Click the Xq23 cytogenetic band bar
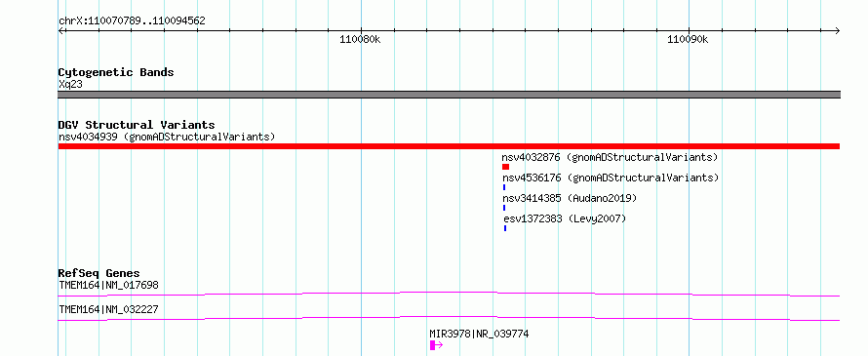The image size is (868, 356). 449,95
